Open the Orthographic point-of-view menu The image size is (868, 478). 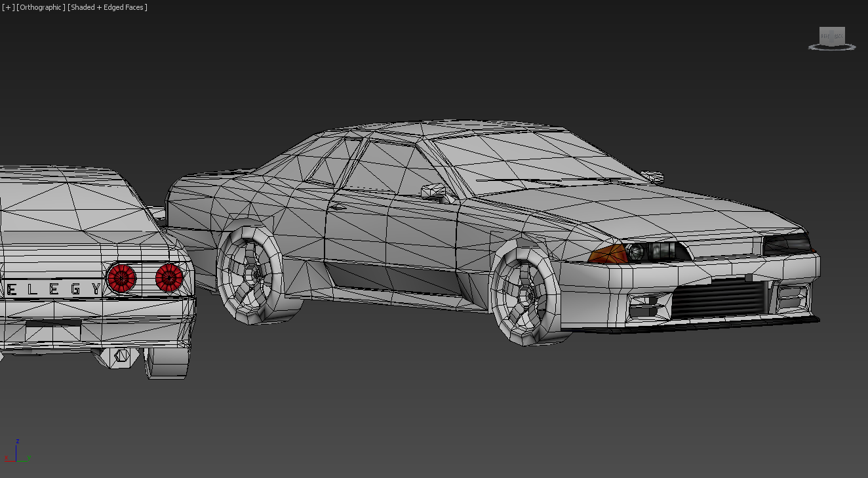click(41, 7)
